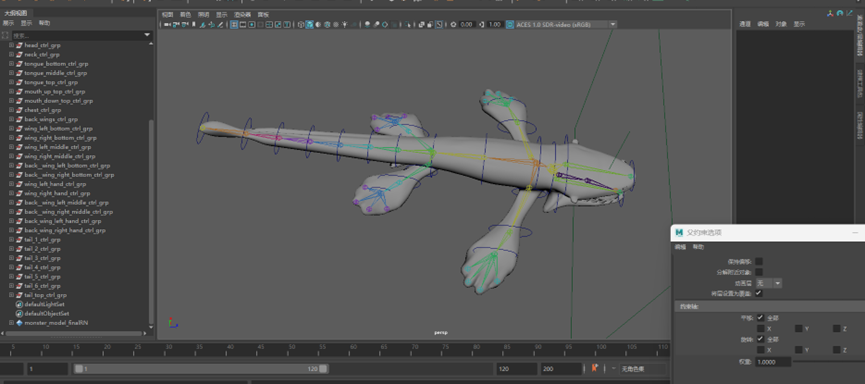Select tail_top_ctrl_grp in outliner
Image resolution: width=865 pixels, height=384 pixels.
(x=45, y=295)
